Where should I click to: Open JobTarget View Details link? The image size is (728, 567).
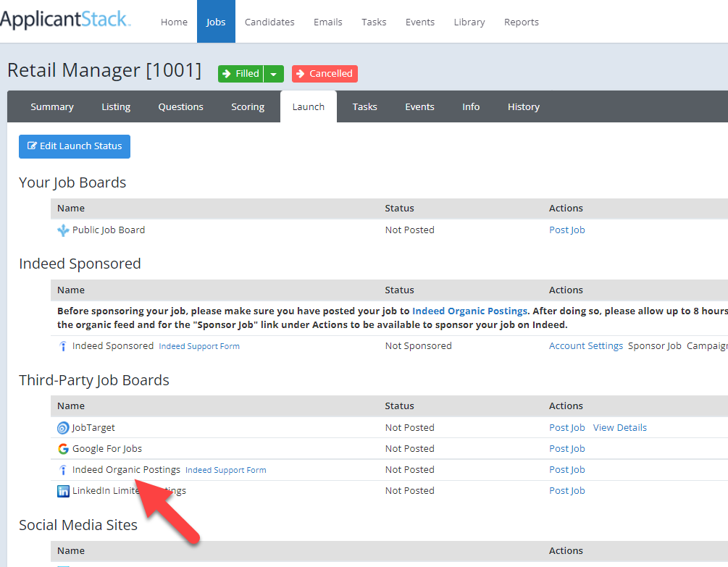tap(619, 428)
